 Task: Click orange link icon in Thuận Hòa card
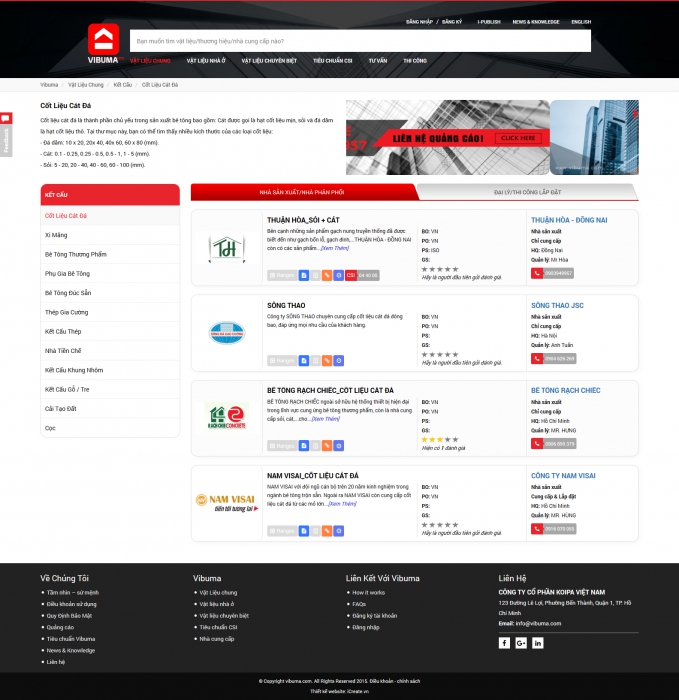coord(327,275)
